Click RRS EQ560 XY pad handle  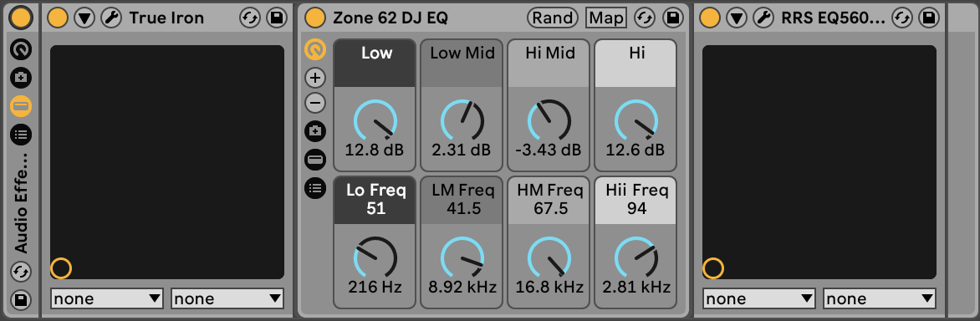[x=713, y=268]
